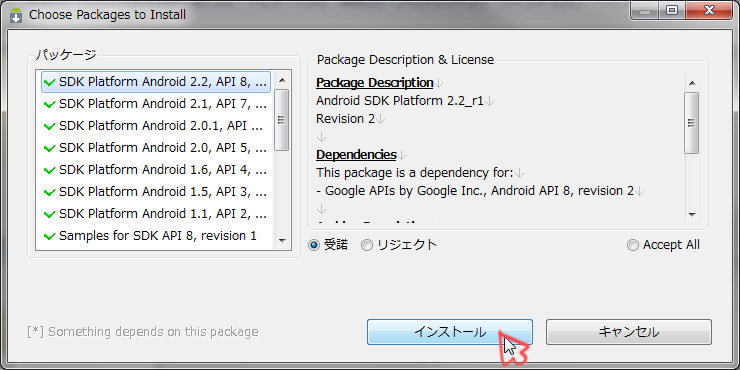Click 'This package is a dependency for:' text

pos(414,173)
